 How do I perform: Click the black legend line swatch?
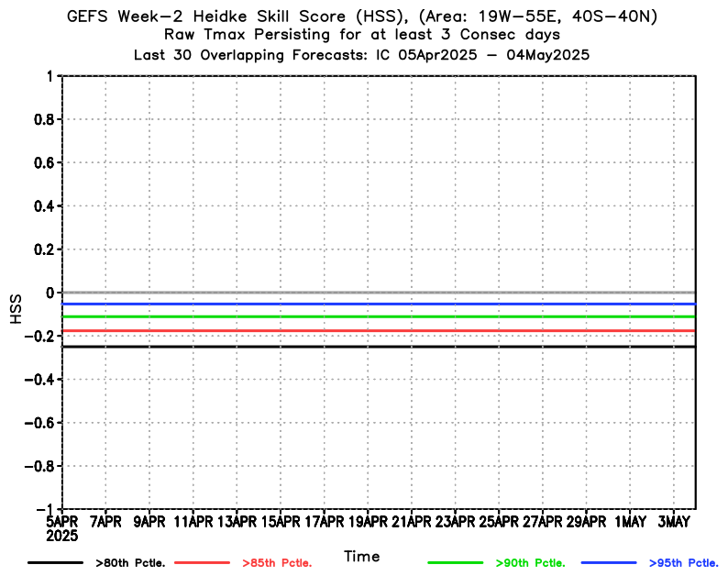coord(55,562)
